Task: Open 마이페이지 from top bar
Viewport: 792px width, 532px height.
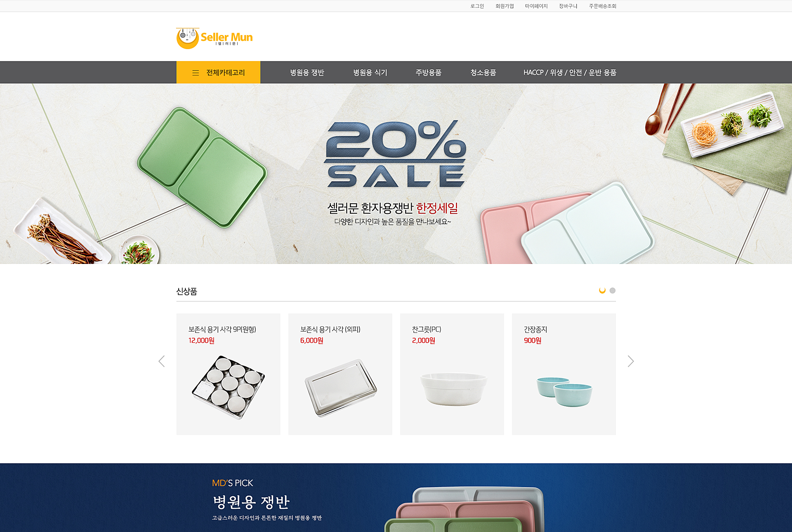Action: (536, 6)
